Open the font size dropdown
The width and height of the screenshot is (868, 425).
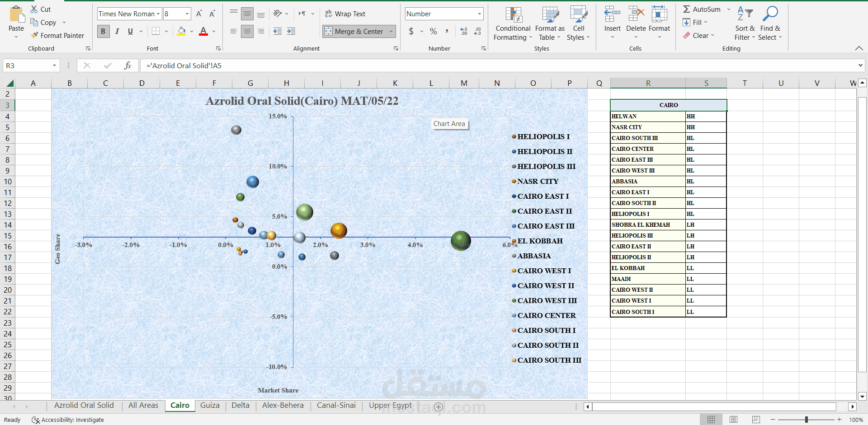[x=187, y=14]
